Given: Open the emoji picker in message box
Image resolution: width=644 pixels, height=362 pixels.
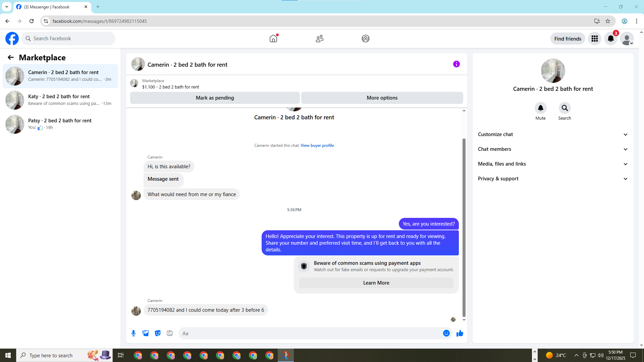Looking at the screenshot, I should [446, 333].
